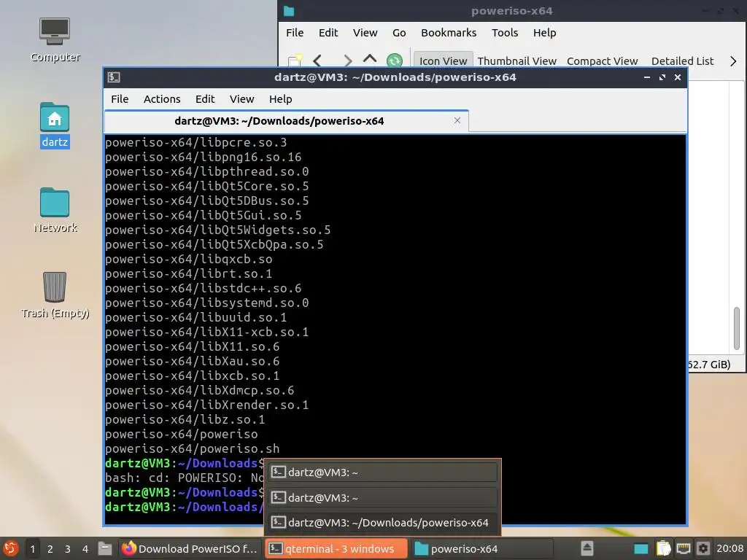Switch to workspace 2

click(x=50, y=548)
